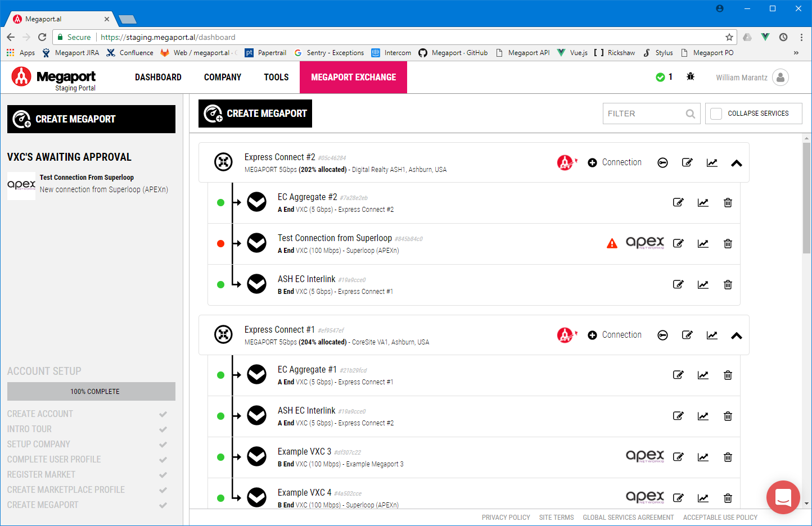Edit the Express Connect #2 service

coord(687,162)
